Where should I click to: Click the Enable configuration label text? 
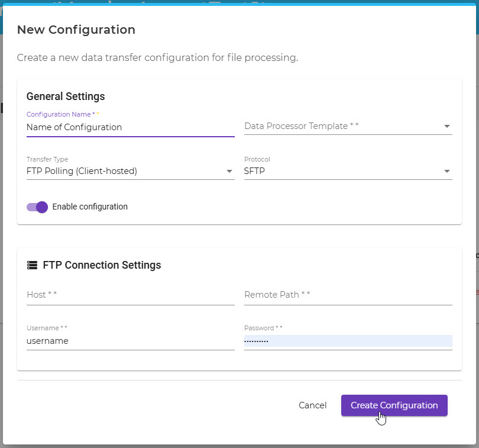tap(90, 207)
